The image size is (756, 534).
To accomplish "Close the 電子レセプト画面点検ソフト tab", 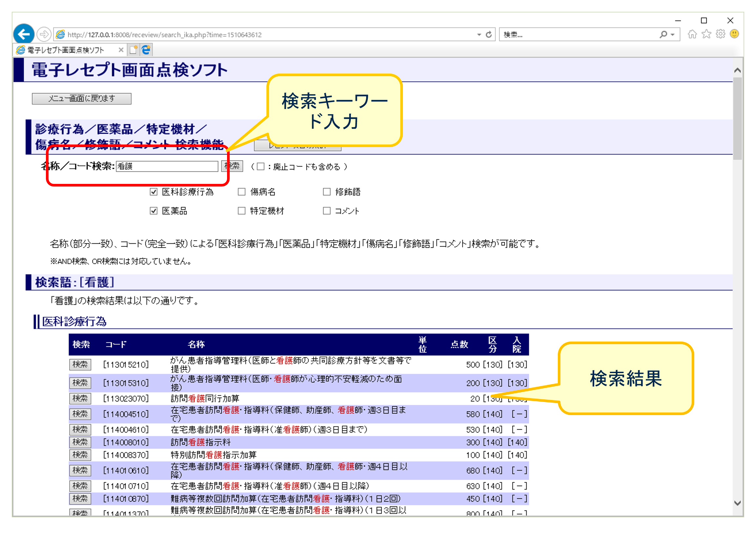I will (121, 50).
